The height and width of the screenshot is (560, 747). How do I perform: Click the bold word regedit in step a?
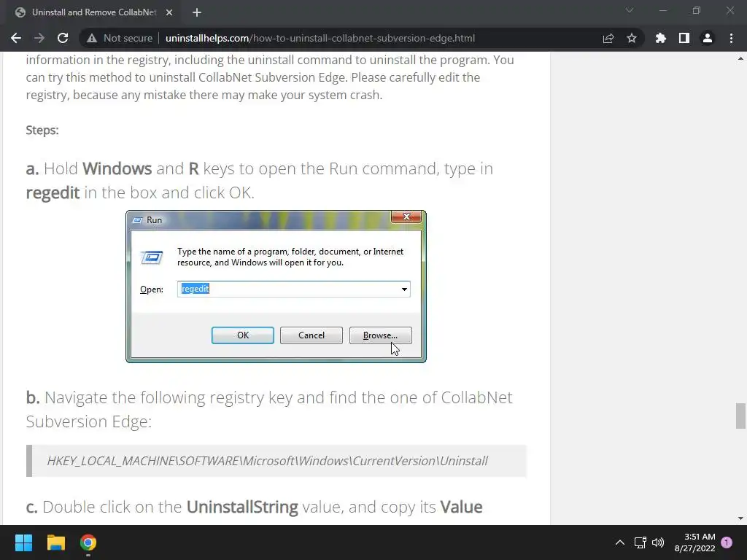(53, 192)
